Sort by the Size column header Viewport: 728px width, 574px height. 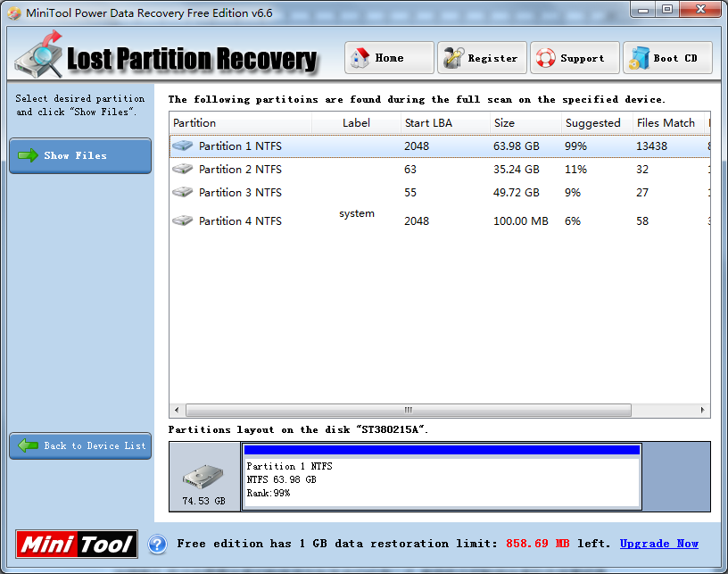[525, 123]
